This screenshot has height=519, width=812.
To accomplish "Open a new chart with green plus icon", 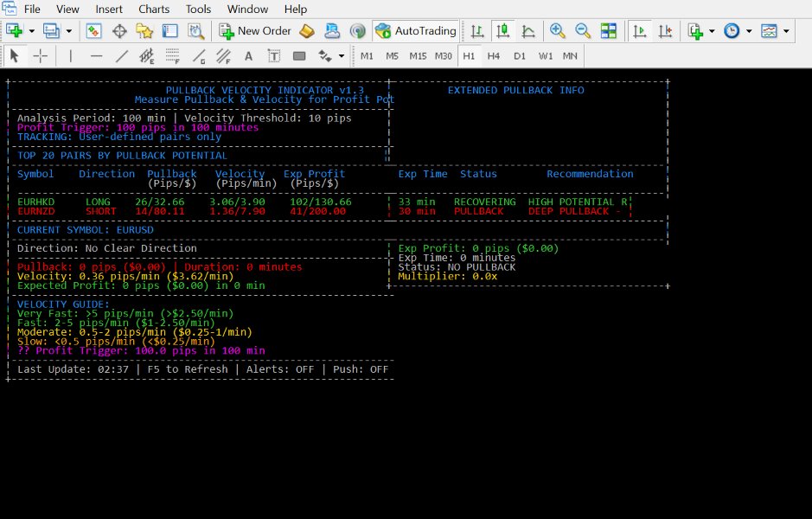I will click(x=15, y=31).
